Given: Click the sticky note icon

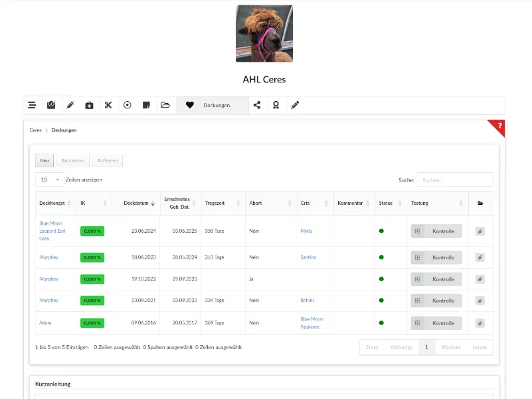Looking at the screenshot, I should [x=146, y=105].
